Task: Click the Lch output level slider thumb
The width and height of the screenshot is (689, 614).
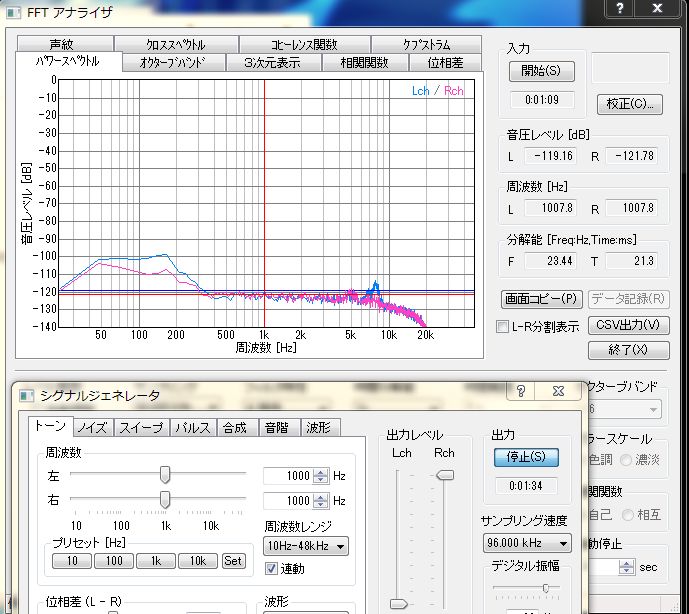Action: [x=399, y=604]
